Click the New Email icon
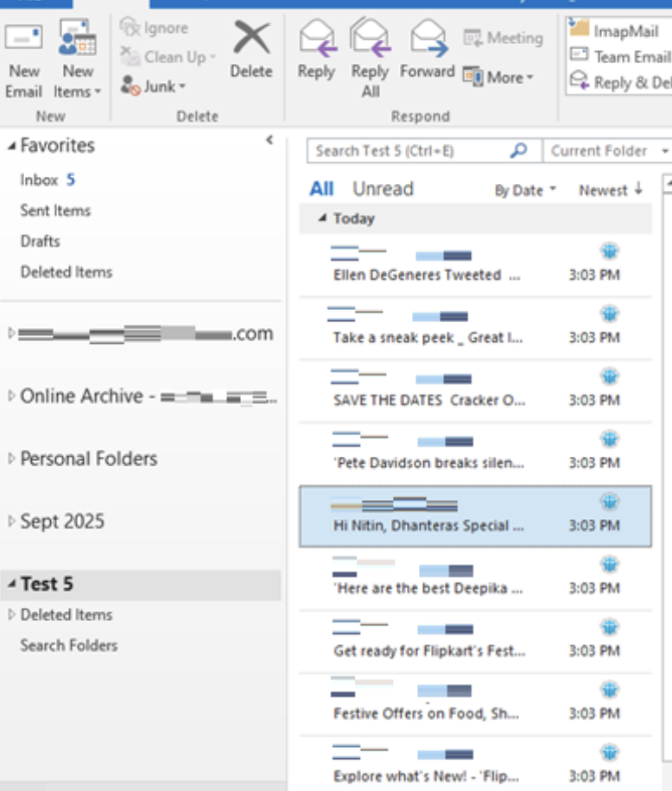 [24, 39]
